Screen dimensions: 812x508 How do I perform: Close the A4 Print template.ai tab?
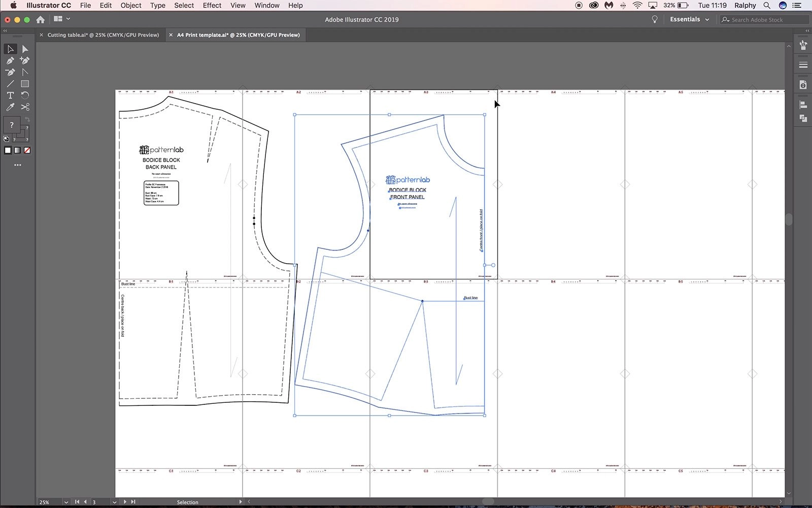171,35
